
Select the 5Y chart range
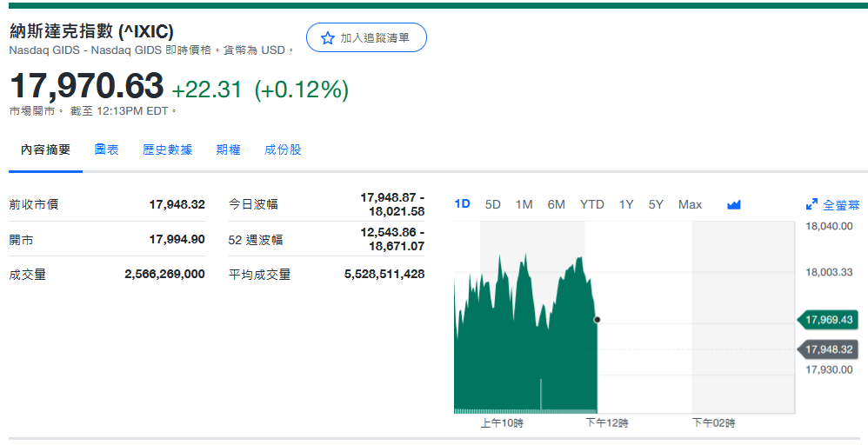coord(656,204)
